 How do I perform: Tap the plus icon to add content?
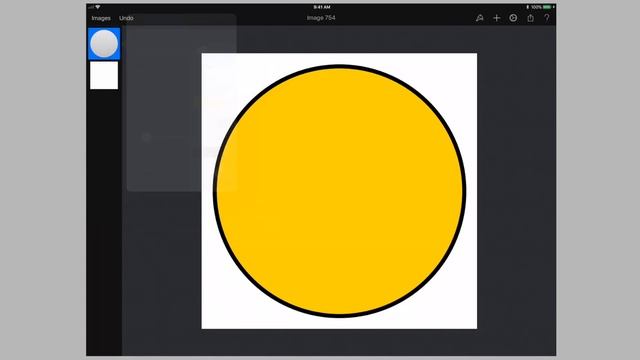(x=496, y=18)
